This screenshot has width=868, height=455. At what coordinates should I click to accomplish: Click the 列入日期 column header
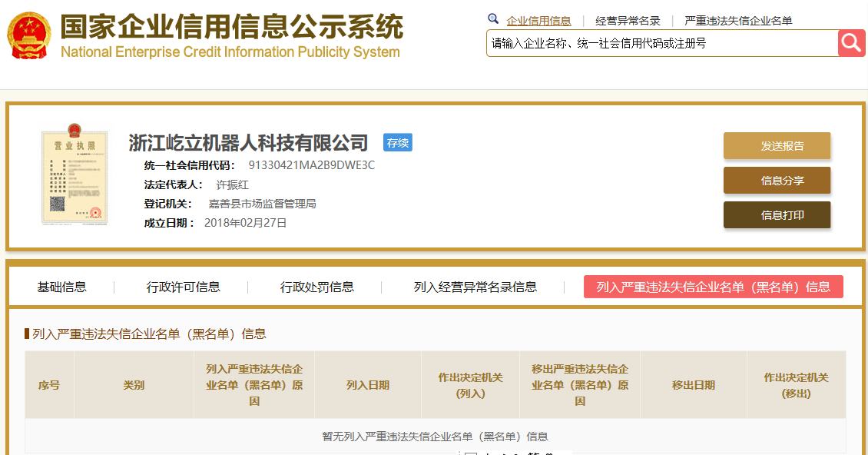[368, 385]
